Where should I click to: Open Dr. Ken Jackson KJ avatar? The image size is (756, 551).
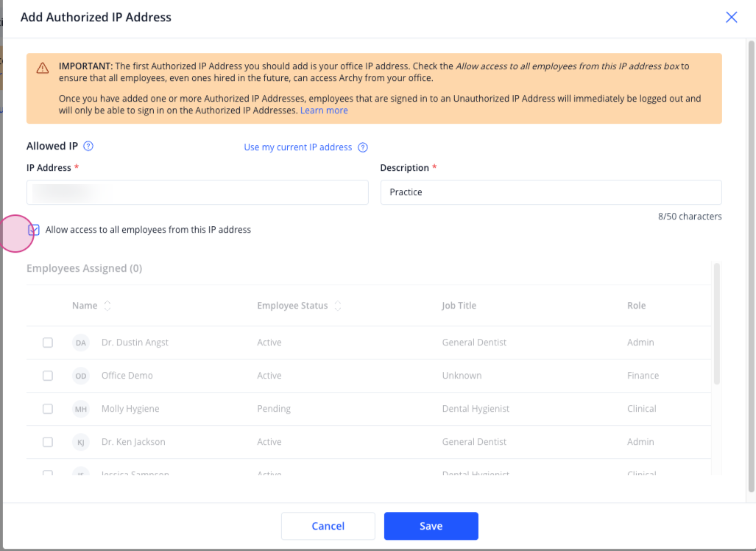[x=80, y=442]
